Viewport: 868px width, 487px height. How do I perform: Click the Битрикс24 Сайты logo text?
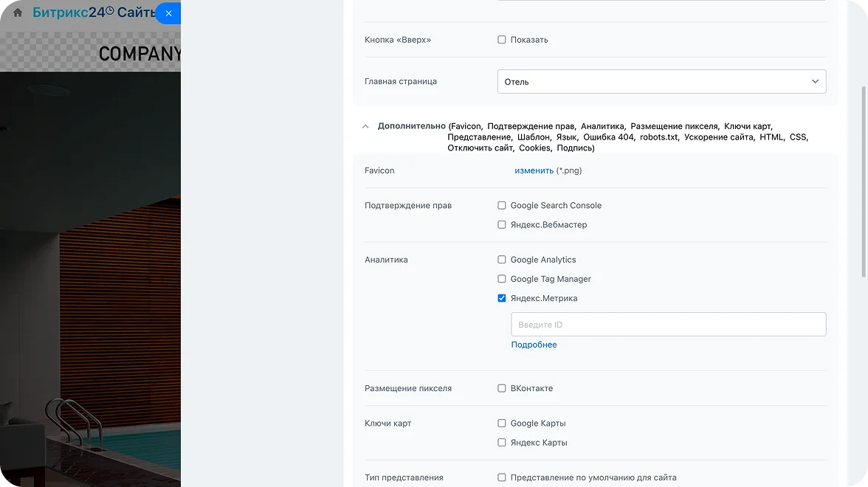click(94, 12)
